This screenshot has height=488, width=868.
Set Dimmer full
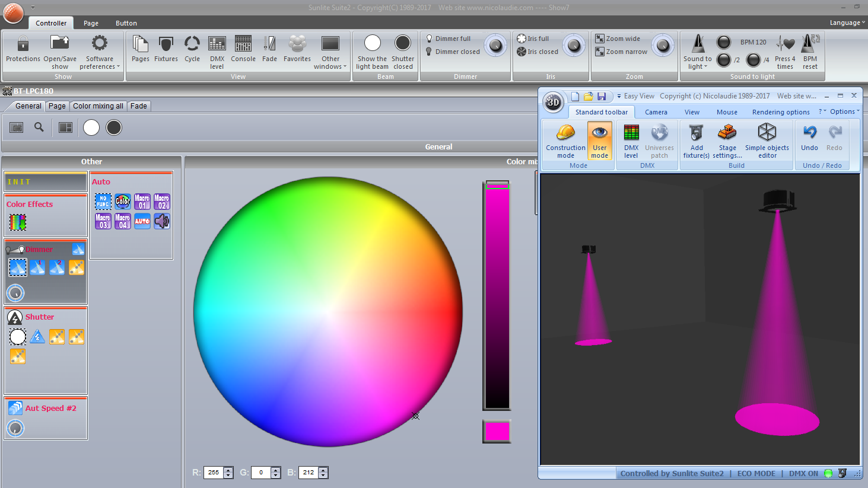pos(448,39)
